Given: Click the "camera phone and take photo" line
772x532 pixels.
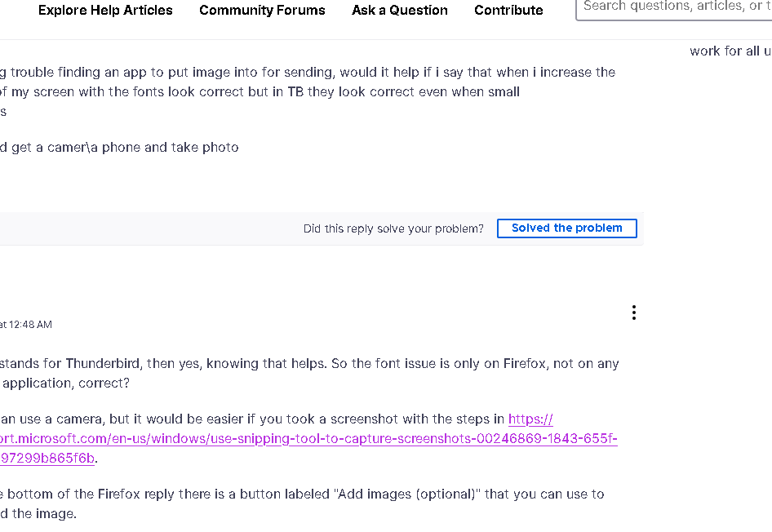Looking at the screenshot, I should (119, 148).
